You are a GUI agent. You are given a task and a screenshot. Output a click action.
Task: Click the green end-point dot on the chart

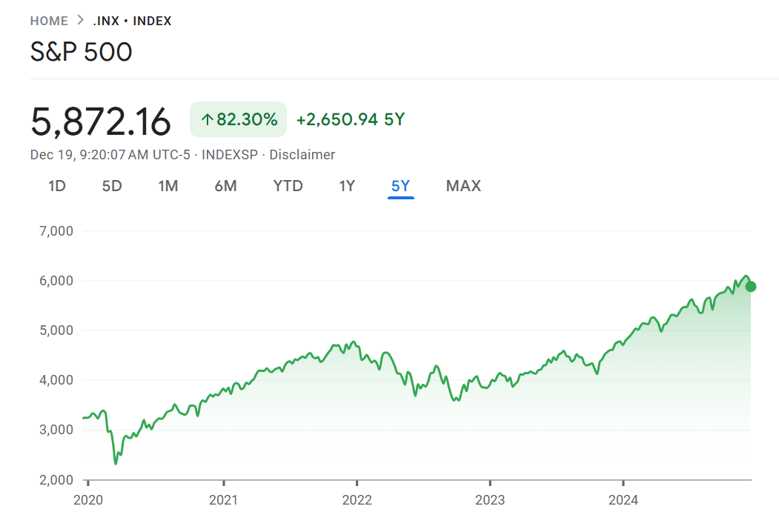click(751, 287)
